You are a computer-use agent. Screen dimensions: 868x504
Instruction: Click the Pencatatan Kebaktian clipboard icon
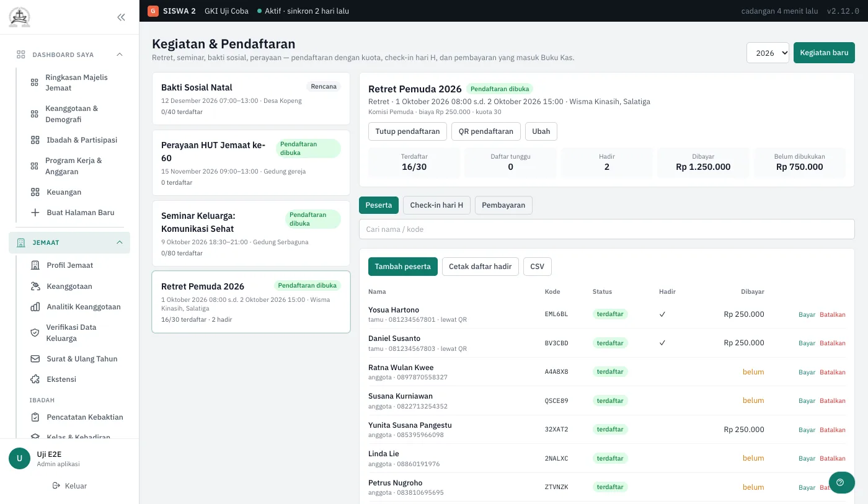[35, 417]
